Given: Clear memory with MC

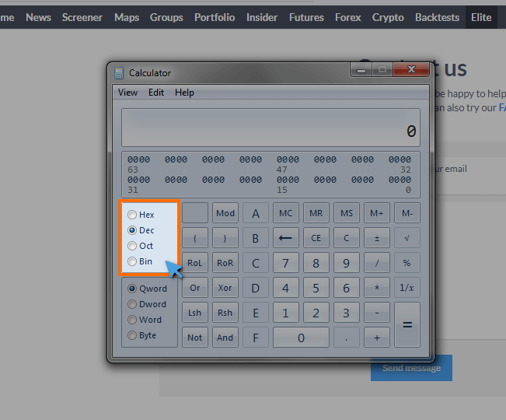Looking at the screenshot, I should (x=286, y=213).
